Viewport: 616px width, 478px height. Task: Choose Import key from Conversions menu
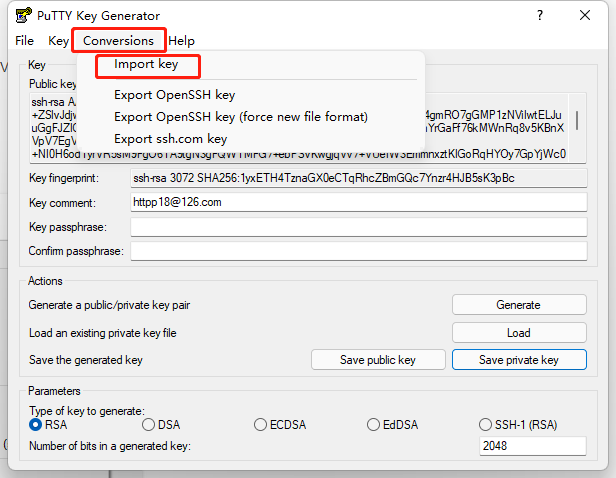146,64
